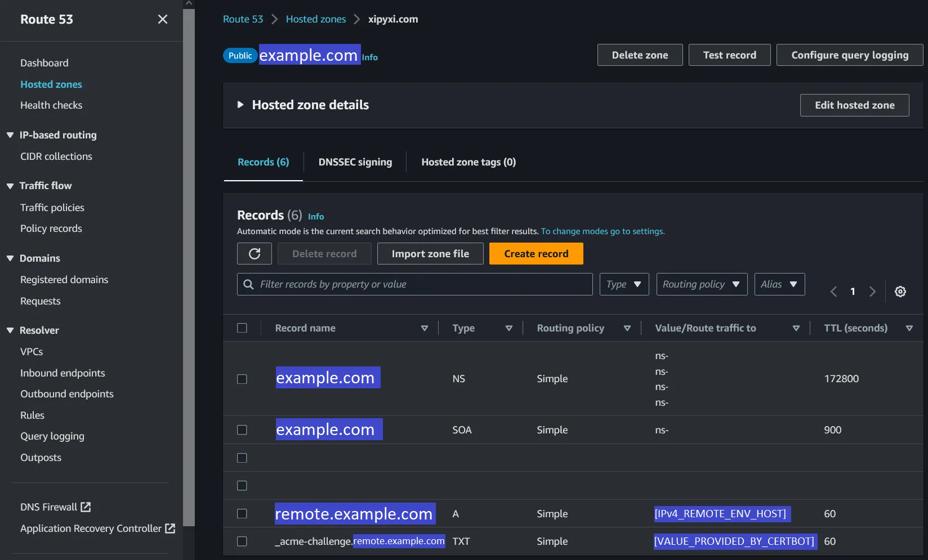Open Application Recovery Controller external link
The image size is (928, 560).
point(97,528)
